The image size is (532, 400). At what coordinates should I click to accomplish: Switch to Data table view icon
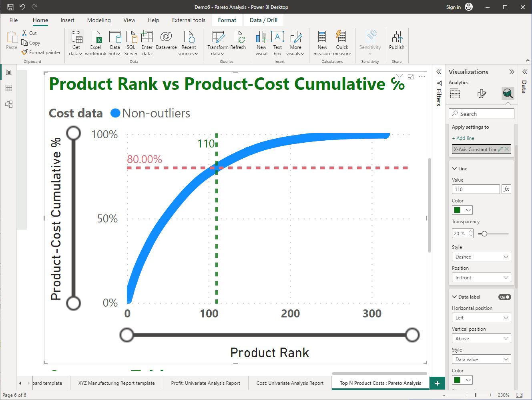[x=9, y=88]
